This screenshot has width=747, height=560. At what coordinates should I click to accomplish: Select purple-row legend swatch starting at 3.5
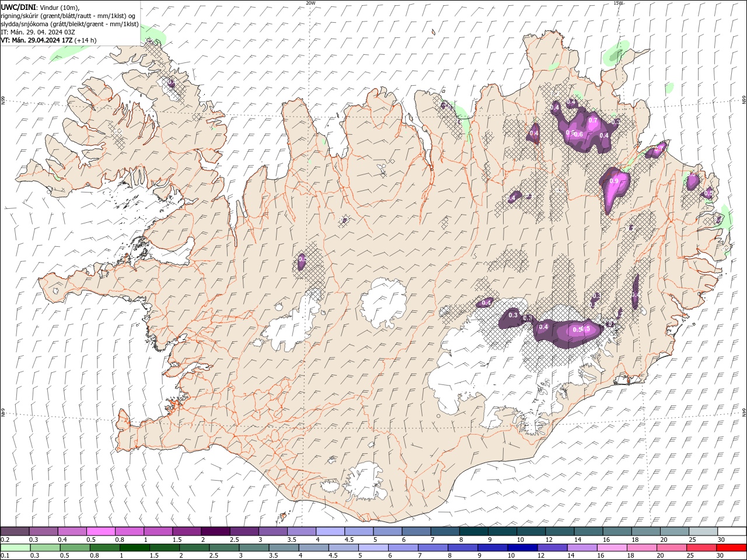pos(301,531)
